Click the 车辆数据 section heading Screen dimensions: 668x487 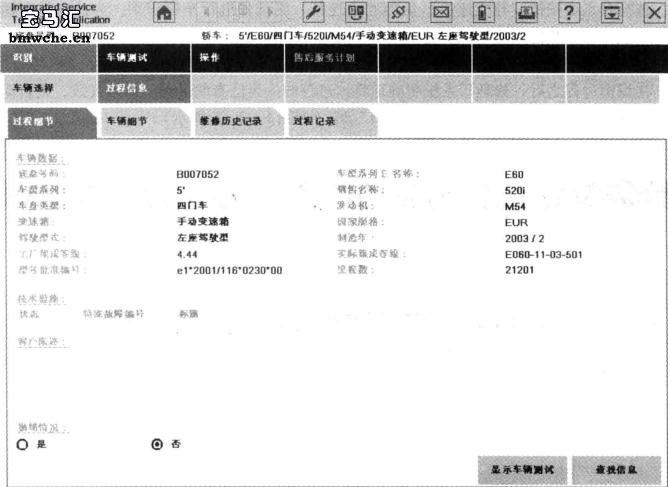tap(41, 158)
